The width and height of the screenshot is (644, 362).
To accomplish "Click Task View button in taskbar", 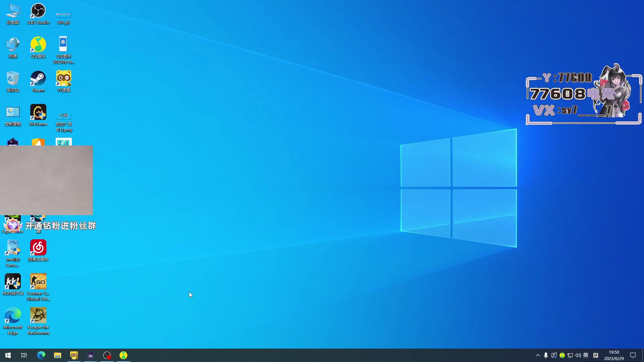I will point(24,355).
